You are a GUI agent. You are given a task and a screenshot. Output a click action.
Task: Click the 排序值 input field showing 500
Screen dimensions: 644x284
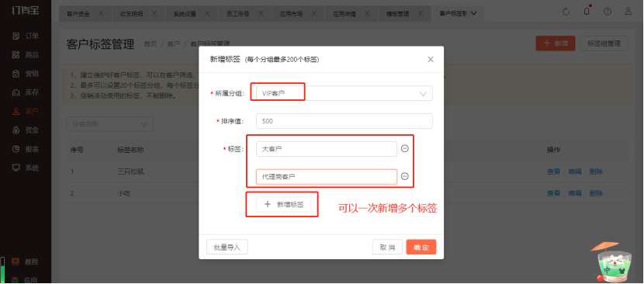click(345, 121)
